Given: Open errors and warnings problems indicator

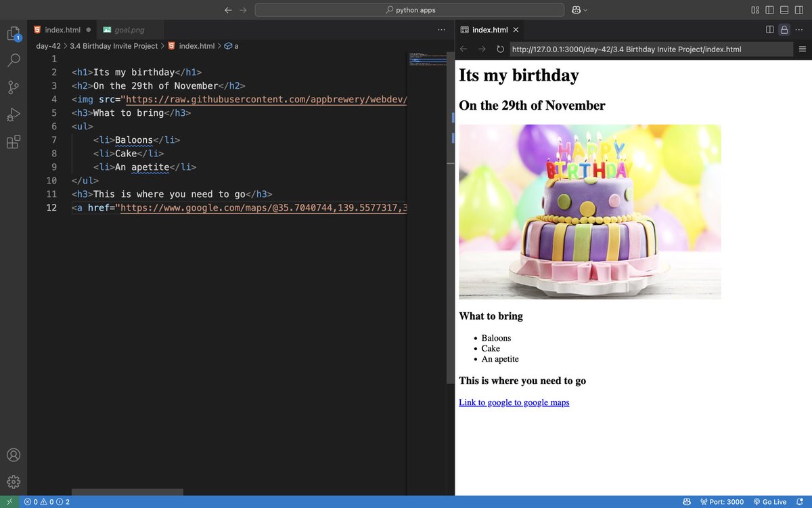Looking at the screenshot, I should 47,502.
